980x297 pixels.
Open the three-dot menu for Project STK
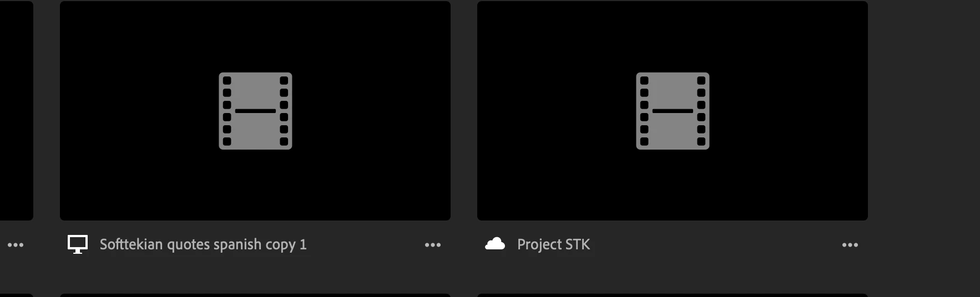coord(850,245)
